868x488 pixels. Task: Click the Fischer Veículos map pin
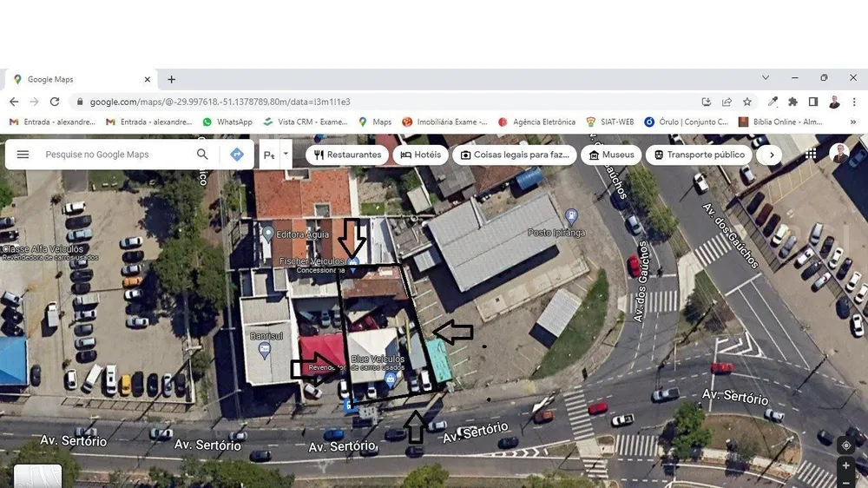(x=353, y=264)
